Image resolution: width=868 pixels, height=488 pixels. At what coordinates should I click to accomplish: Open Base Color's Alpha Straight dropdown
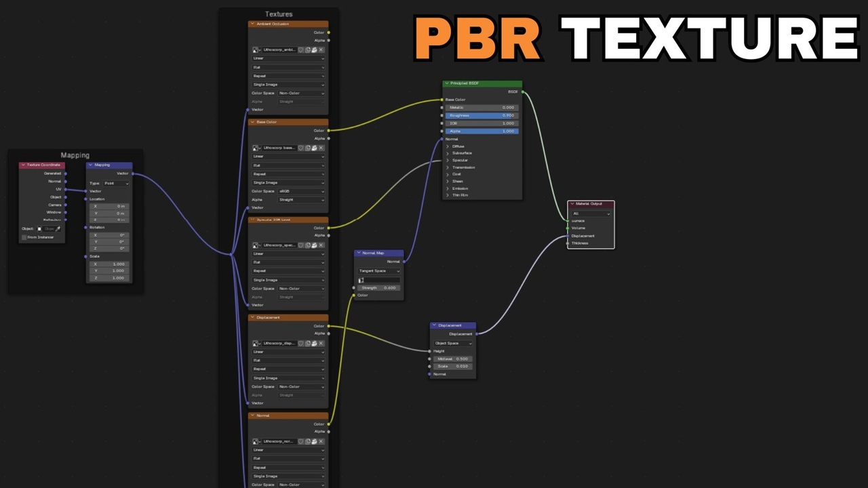(301, 200)
